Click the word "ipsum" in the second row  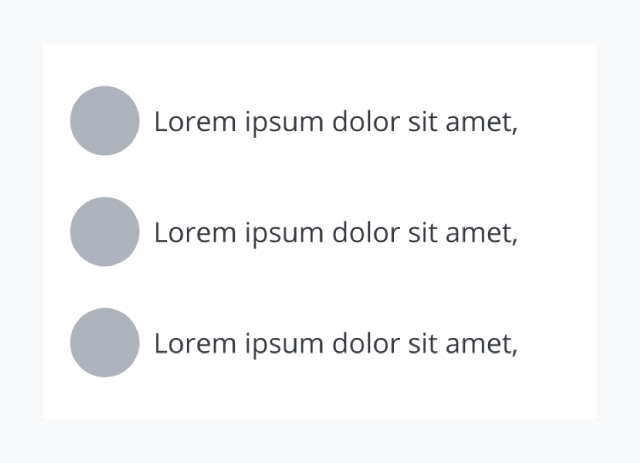coord(283,235)
